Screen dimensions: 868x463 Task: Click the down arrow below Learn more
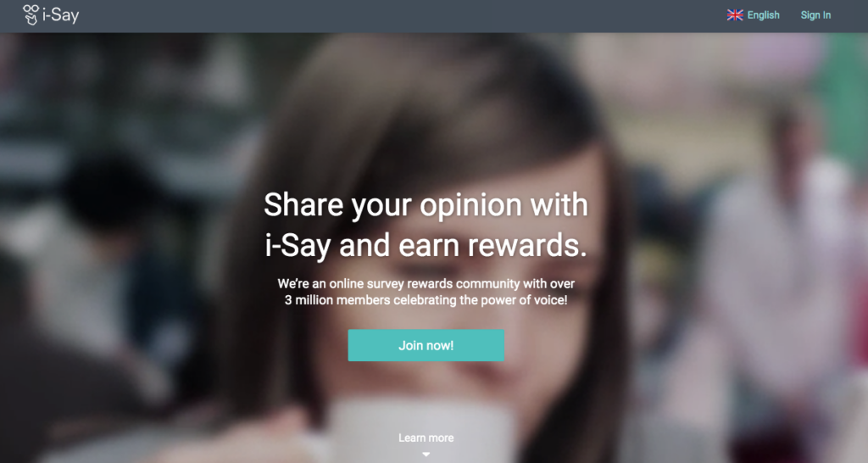[x=426, y=455]
